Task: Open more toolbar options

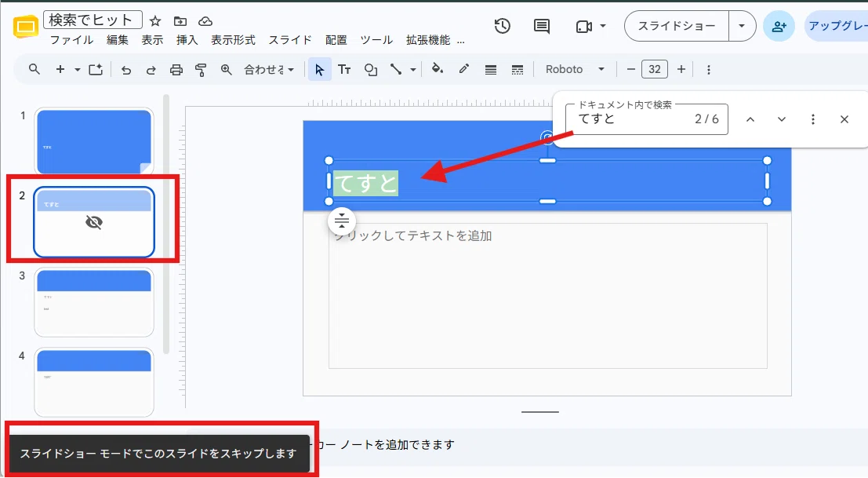Action: [709, 70]
